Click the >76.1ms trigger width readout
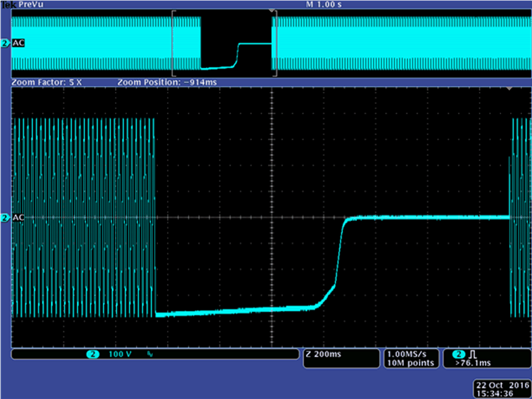 pos(472,363)
